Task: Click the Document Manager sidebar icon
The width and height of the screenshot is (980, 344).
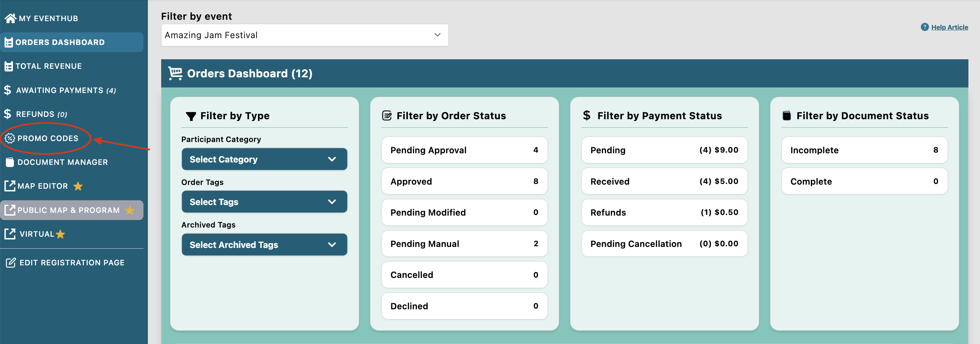Action: [10, 162]
